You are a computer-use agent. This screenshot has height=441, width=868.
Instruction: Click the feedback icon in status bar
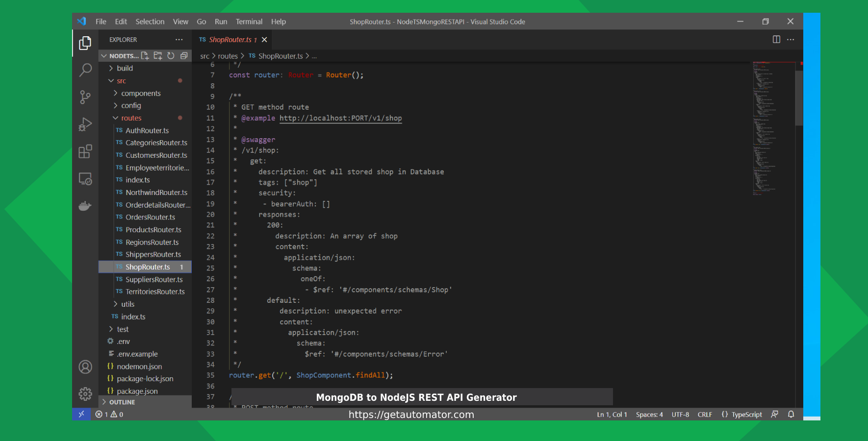tap(774, 414)
